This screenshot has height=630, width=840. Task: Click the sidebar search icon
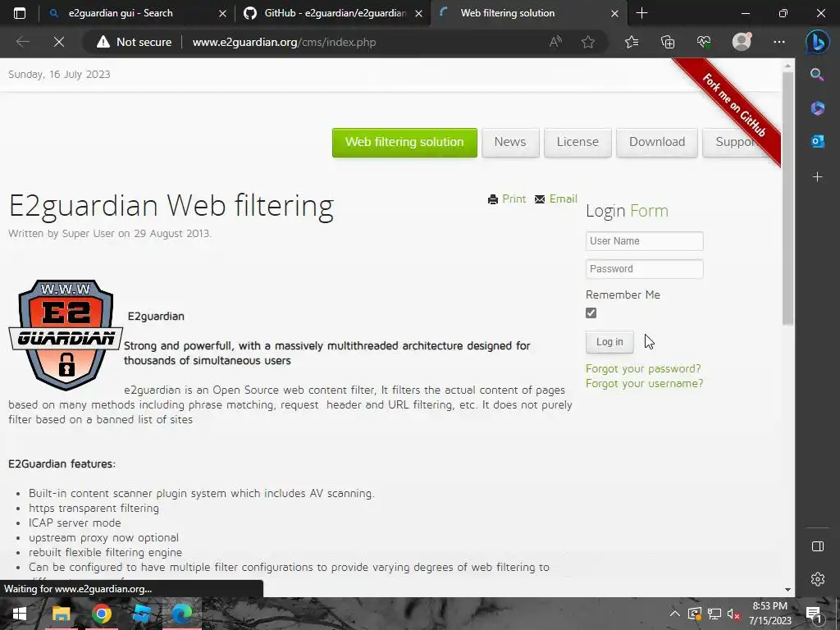point(817,75)
